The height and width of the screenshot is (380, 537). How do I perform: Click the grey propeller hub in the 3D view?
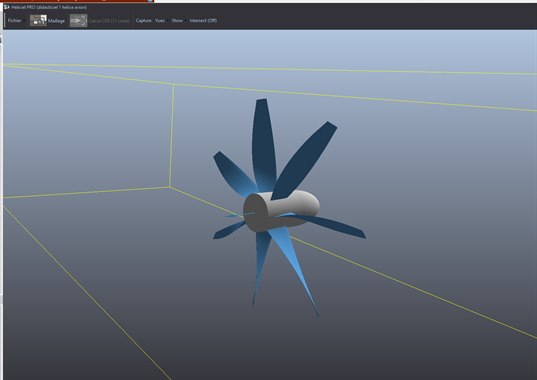coord(281,210)
